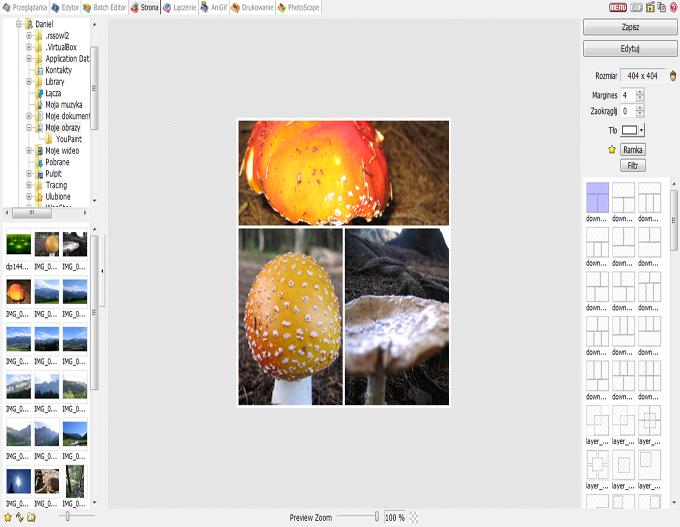Select the YouPaint folder in tree
Screen dimensions: 680x527
(x=68, y=139)
